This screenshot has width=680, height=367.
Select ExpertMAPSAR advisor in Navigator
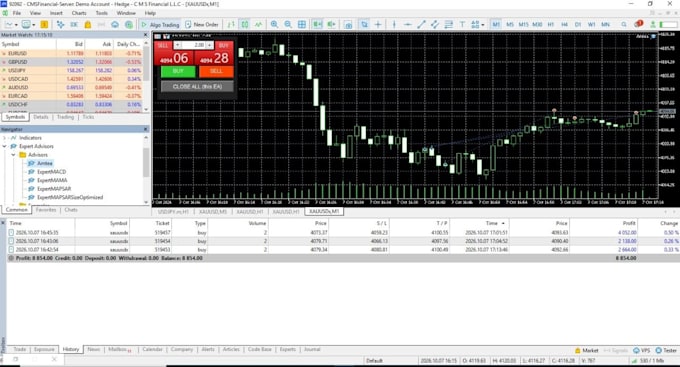[54, 189]
